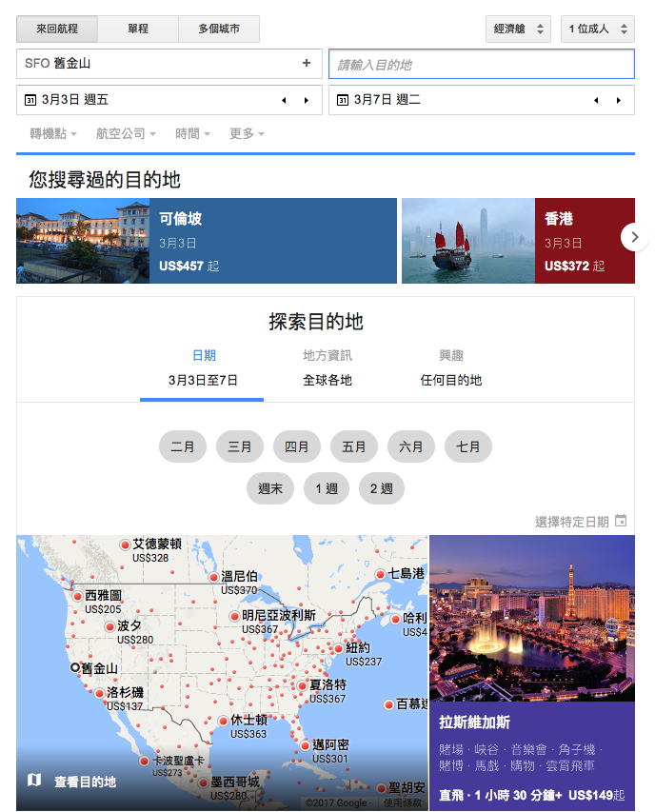Open the 拉斯維加斯 title link
Viewport: 655px width, 812px height.
[474, 722]
